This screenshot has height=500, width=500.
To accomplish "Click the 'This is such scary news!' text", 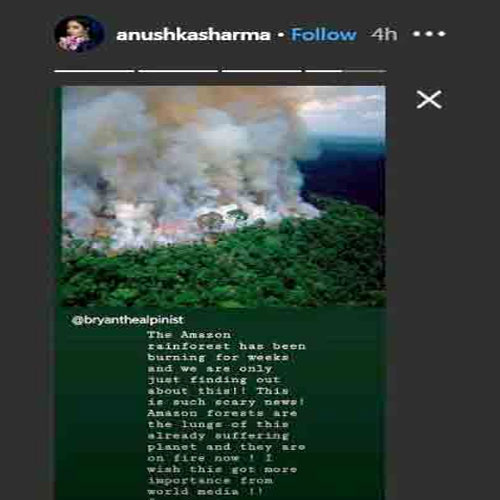I will [226, 396].
